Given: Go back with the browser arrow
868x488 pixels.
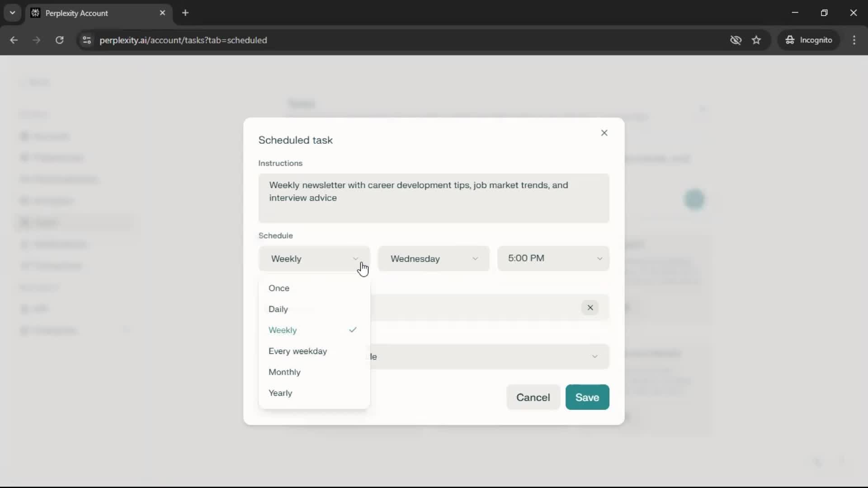Looking at the screenshot, I should coord(14,40).
